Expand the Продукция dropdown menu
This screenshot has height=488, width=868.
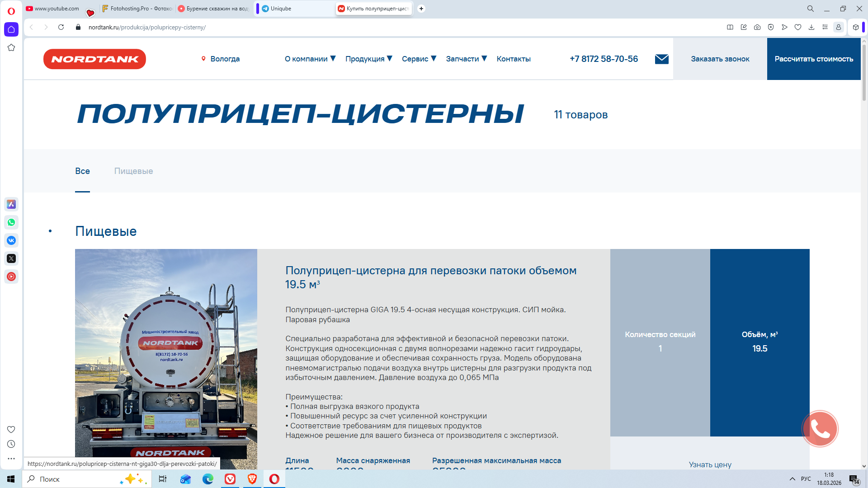368,59
